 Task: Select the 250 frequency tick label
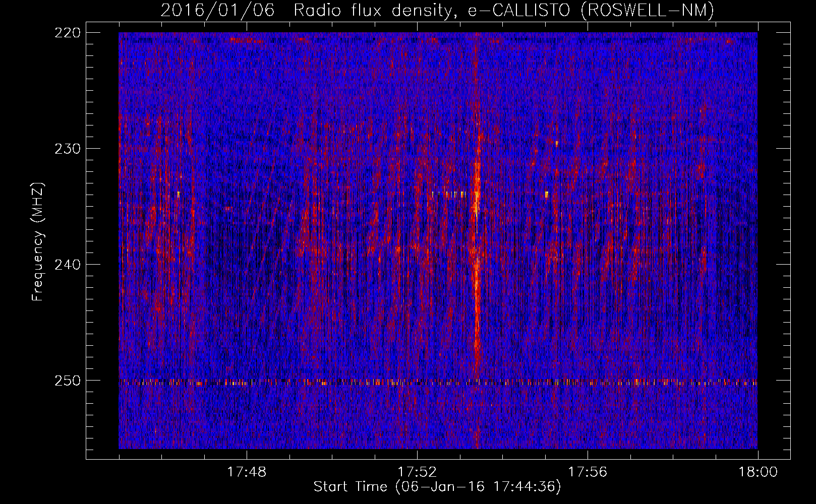pos(67,381)
